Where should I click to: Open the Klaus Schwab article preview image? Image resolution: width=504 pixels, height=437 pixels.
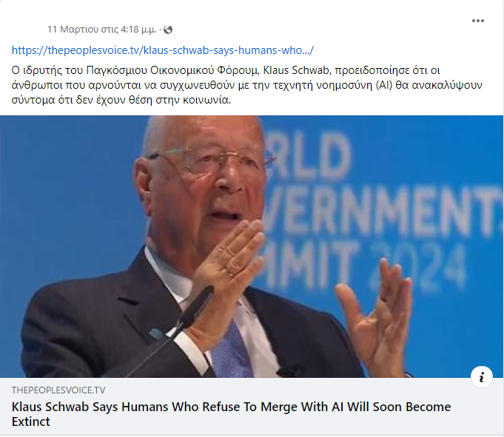pos(252,246)
